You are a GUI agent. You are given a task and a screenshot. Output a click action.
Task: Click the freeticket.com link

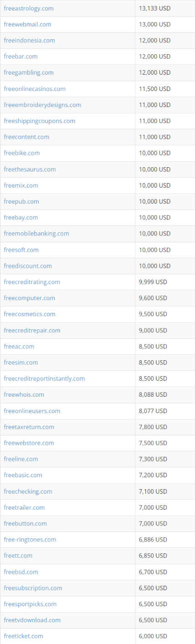pyautogui.click(x=23, y=636)
